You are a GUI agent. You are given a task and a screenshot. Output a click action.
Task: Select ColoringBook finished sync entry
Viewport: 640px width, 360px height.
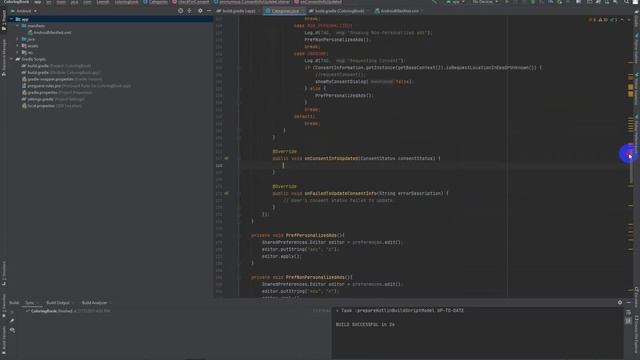click(68, 311)
